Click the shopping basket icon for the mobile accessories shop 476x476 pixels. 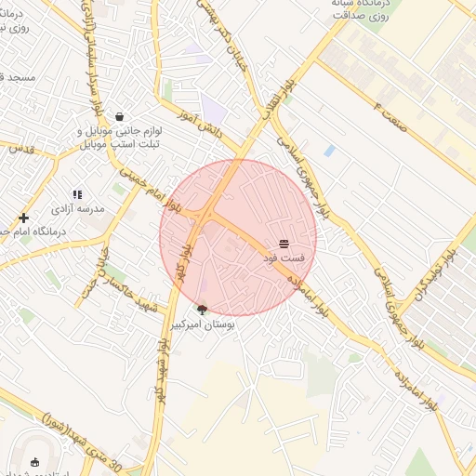tap(120, 117)
